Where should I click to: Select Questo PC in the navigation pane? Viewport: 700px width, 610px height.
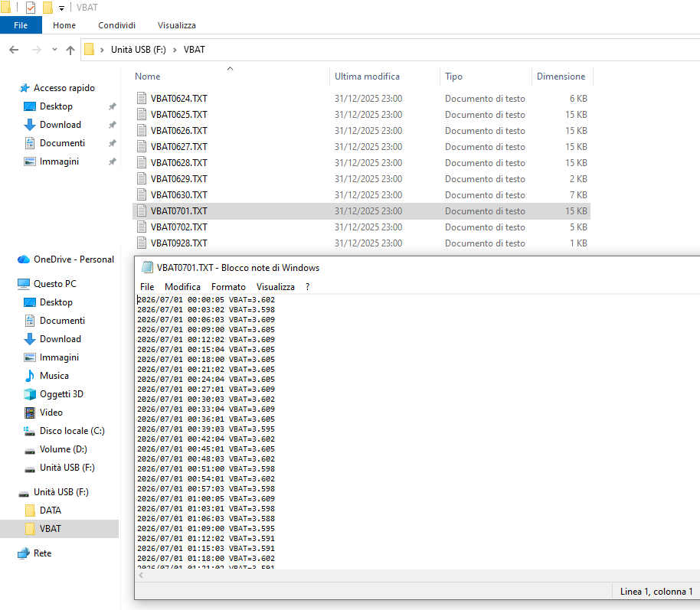(55, 284)
